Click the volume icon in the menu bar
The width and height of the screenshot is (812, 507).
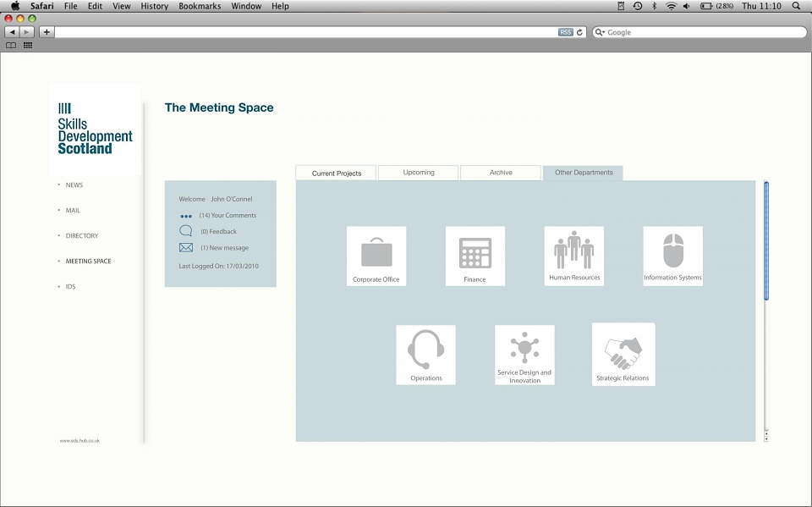[687, 6]
